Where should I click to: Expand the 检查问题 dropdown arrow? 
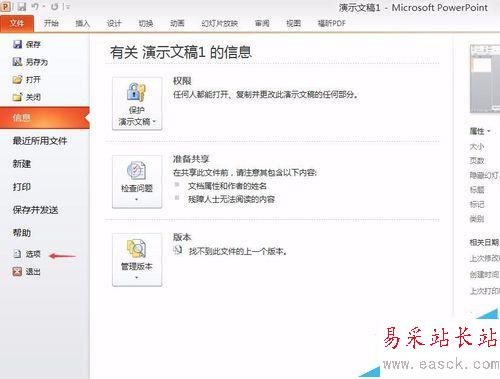[x=137, y=200]
